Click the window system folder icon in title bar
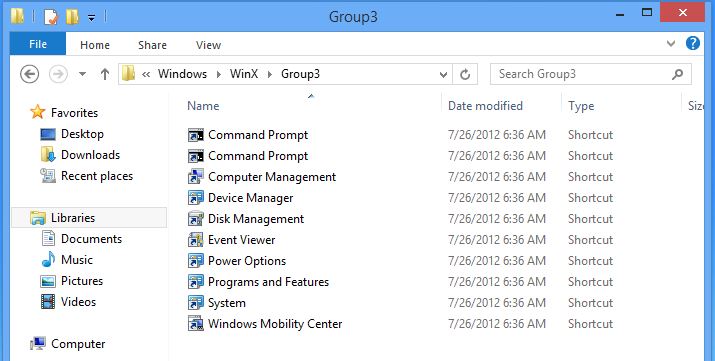This screenshot has height=361, width=715. point(17,16)
